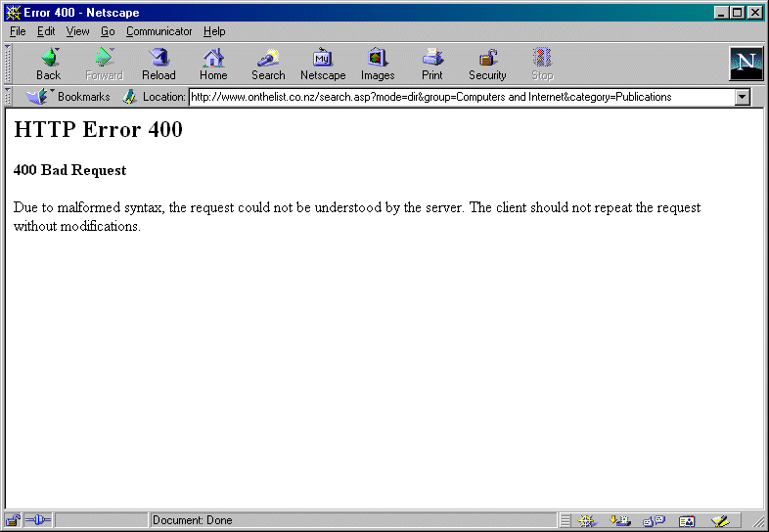Open Composer from the component bar
The image size is (769, 532).
click(x=720, y=521)
